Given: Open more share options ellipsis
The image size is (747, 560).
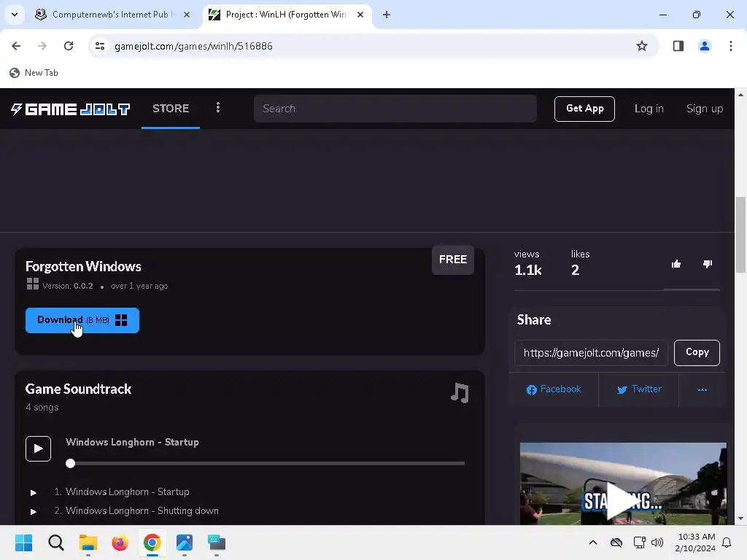Looking at the screenshot, I should 703,389.
